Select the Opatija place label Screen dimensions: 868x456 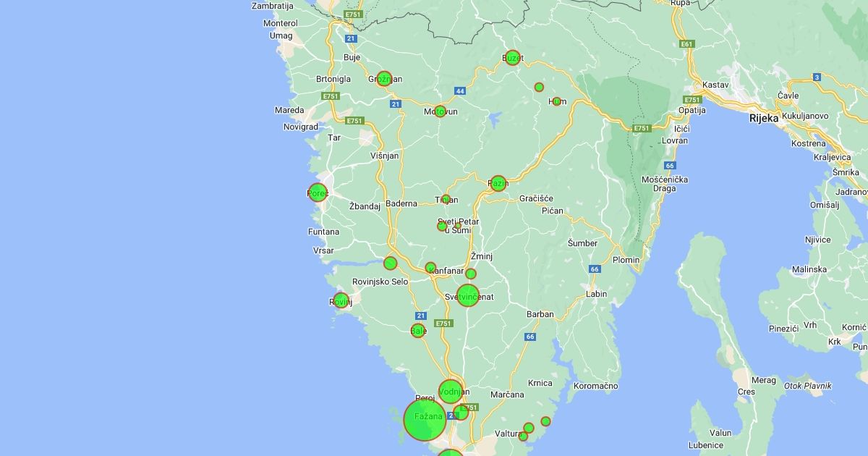coord(692,110)
